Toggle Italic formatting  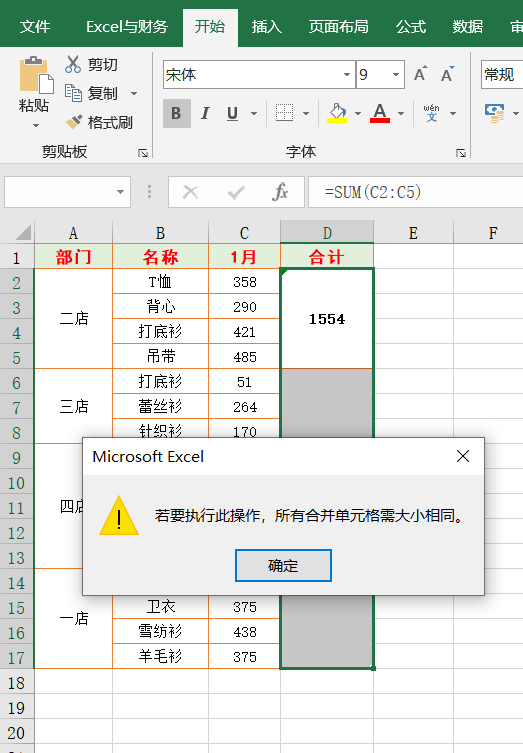[205, 113]
